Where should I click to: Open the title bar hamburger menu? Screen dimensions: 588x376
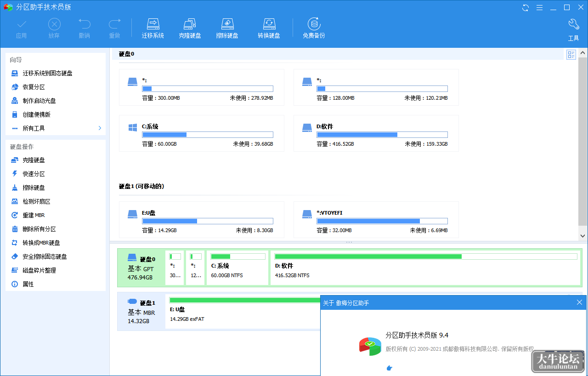(539, 7)
